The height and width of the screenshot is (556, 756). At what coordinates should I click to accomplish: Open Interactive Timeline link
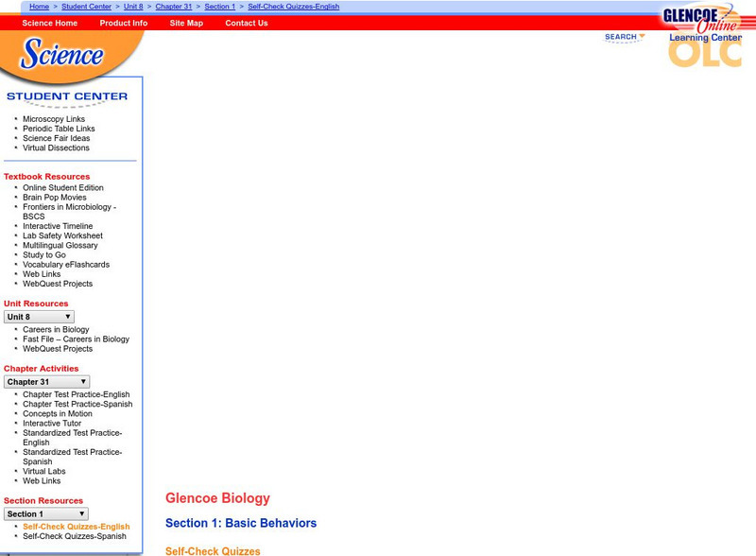click(58, 226)
